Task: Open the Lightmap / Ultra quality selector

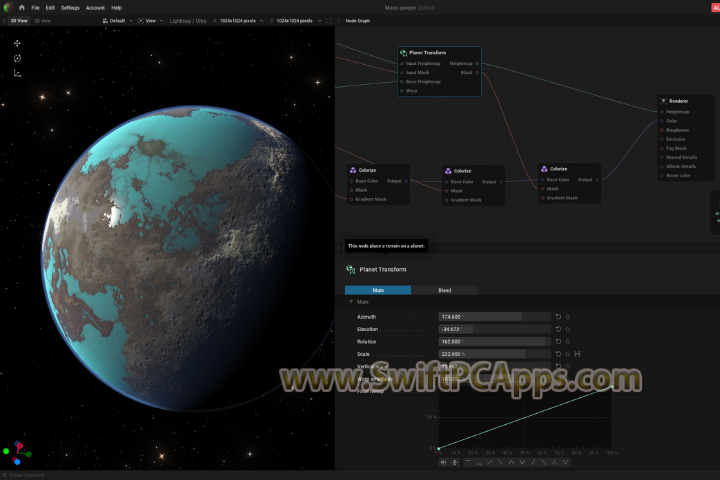Action: 188,21
